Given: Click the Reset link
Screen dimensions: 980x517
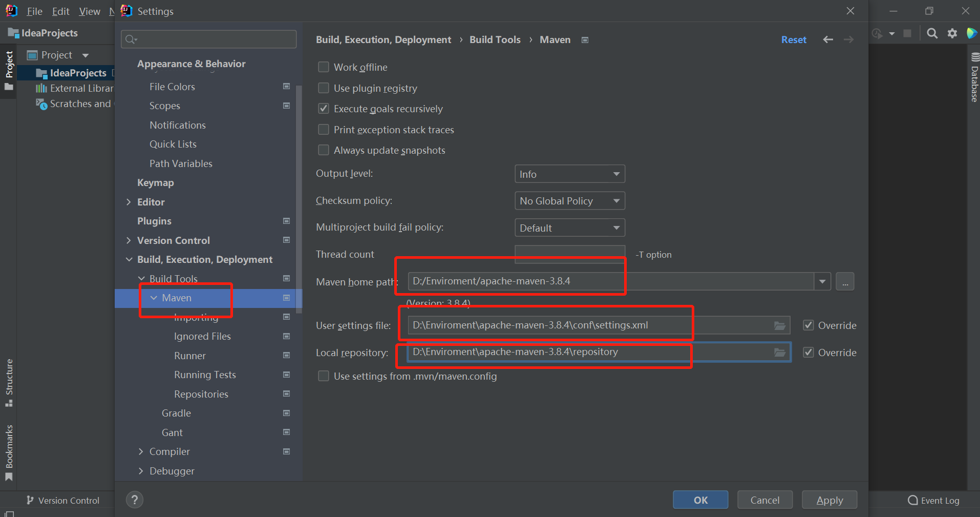Looking at the screenshot, I should point(794,39).
